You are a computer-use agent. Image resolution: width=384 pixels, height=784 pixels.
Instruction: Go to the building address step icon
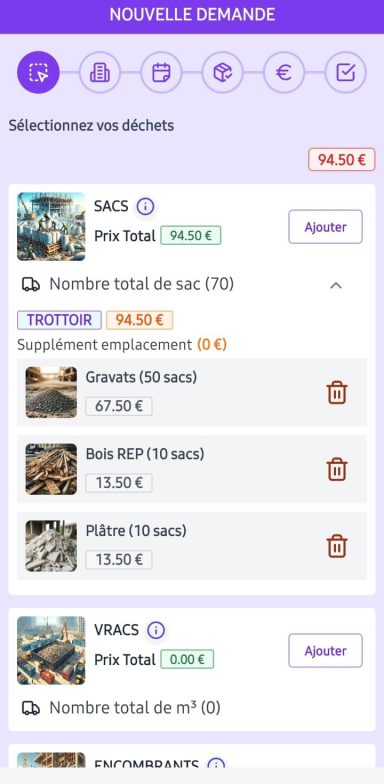(x=100, y=72)
